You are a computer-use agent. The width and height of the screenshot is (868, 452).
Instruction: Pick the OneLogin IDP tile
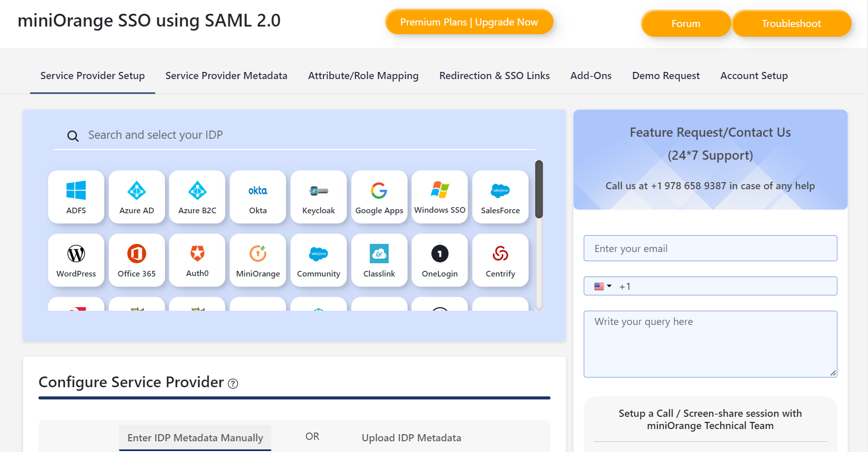coord(440,260)
